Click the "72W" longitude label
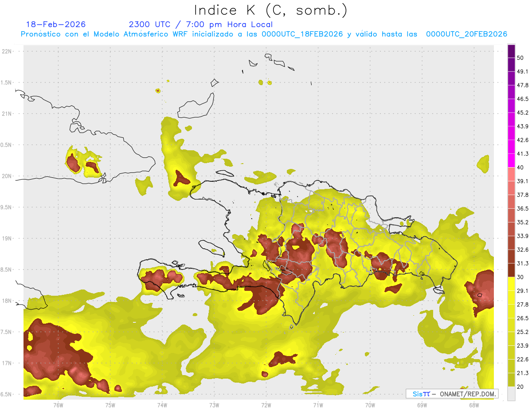 coord(266,405)
